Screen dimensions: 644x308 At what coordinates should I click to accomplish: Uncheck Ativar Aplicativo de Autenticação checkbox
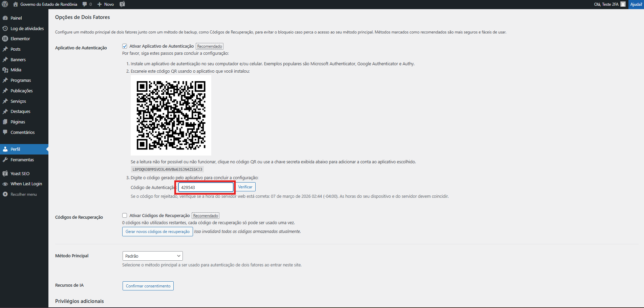pyautogui.click(x=125, y=46)
